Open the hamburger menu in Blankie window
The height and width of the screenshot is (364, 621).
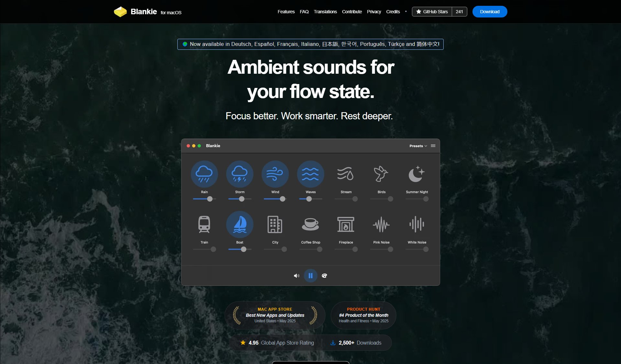[433, 146]
